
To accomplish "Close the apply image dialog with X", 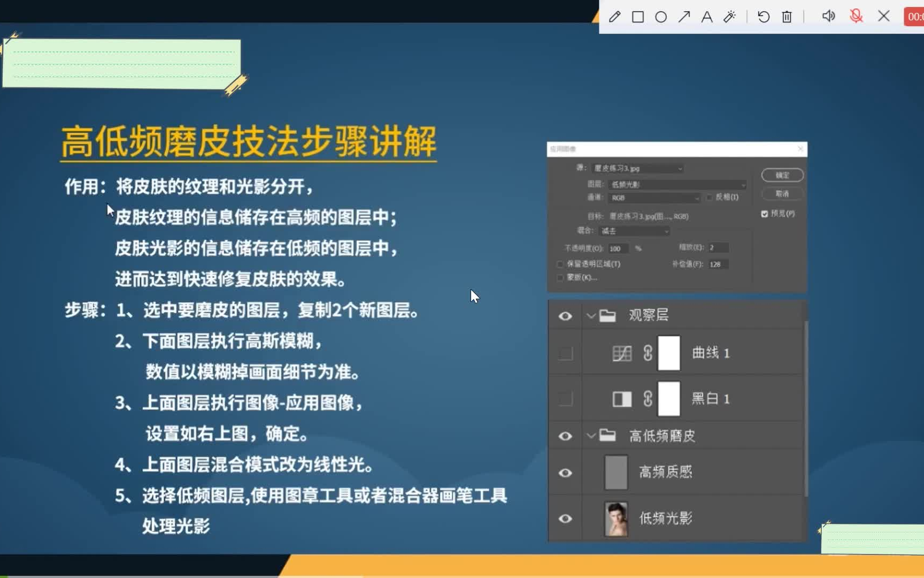I will 800,149.
